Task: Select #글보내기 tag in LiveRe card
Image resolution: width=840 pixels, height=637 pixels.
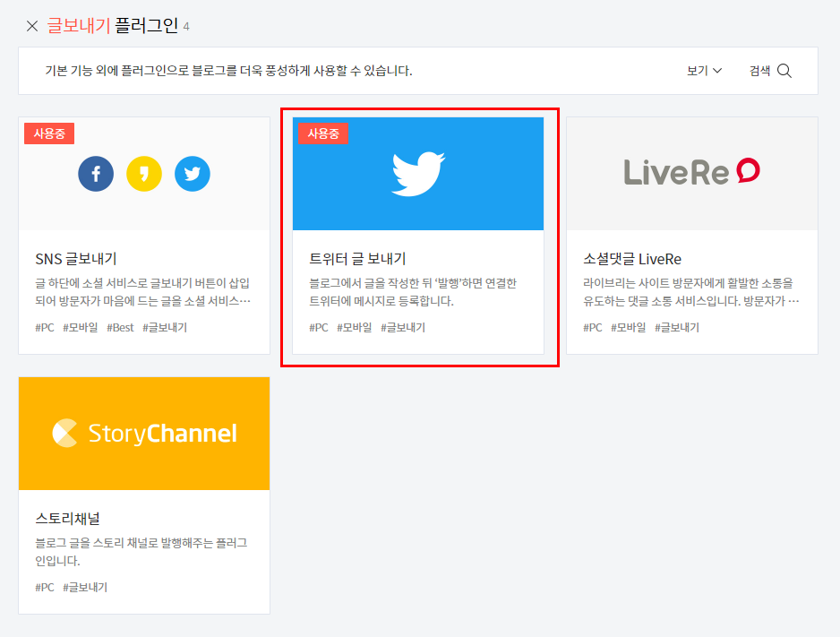Action: point(677,327)
